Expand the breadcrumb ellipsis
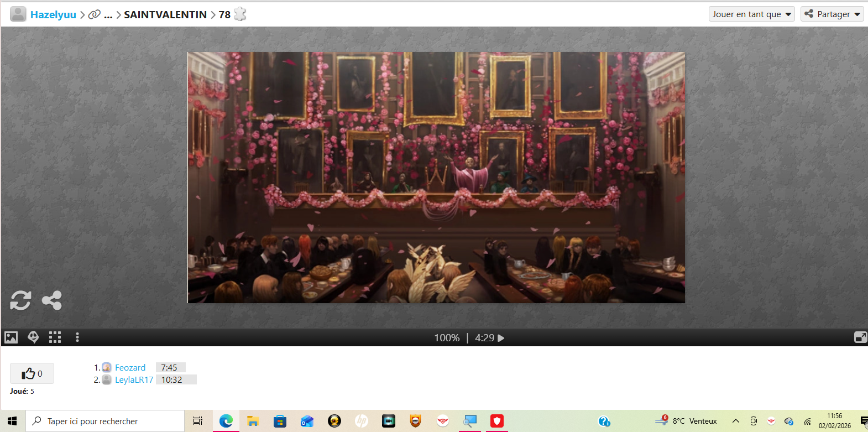The width and height of the screenshot is (868, 432). pyautogui.click(x=108, y=15)
